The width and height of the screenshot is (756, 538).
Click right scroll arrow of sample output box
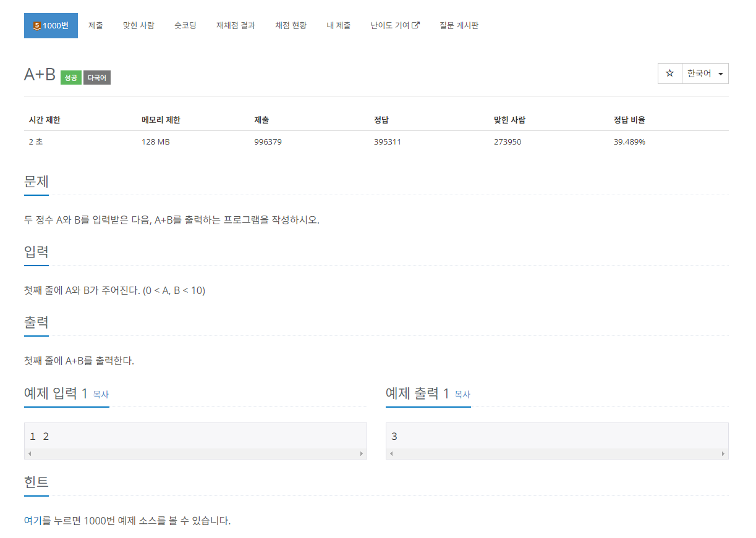pos(723,454)
